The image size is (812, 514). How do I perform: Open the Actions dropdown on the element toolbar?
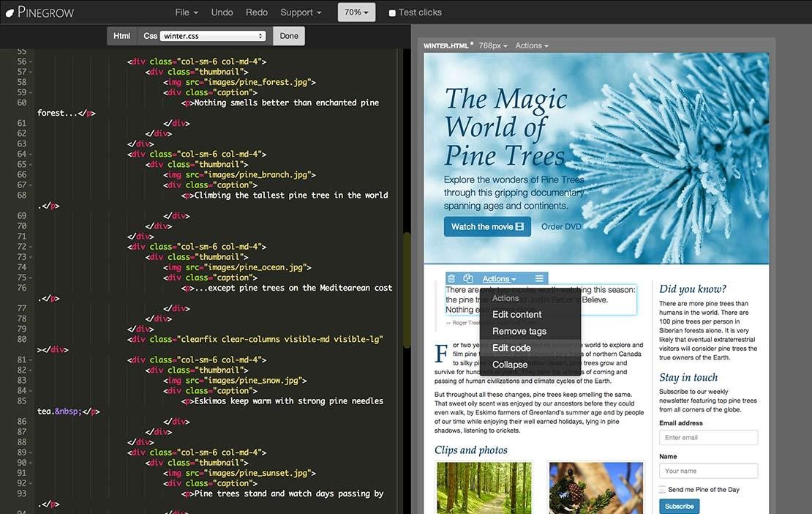pyautogui.click(x=498, y=278)
